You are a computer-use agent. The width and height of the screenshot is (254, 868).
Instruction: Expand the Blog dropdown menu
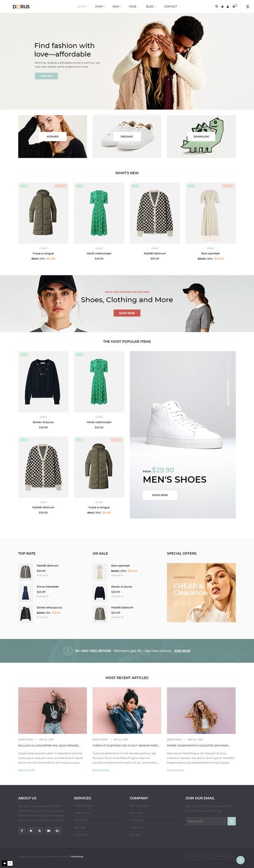coord(151,7)
